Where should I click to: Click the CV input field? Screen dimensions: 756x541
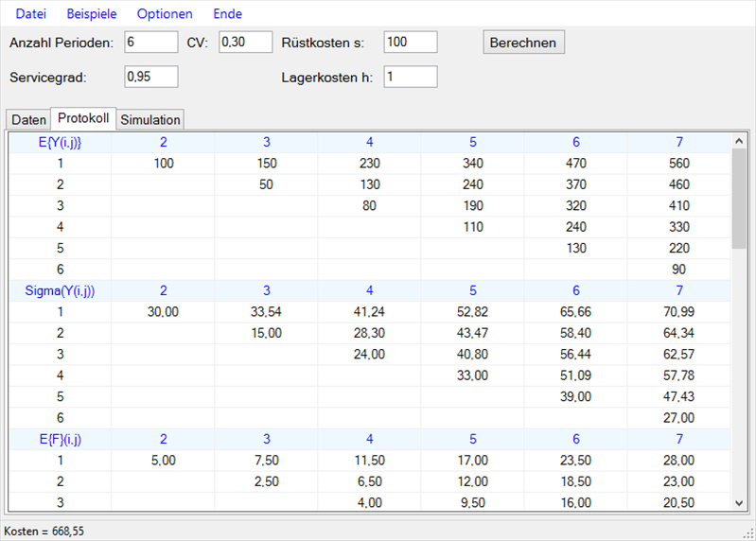click(x=245, y=43)
